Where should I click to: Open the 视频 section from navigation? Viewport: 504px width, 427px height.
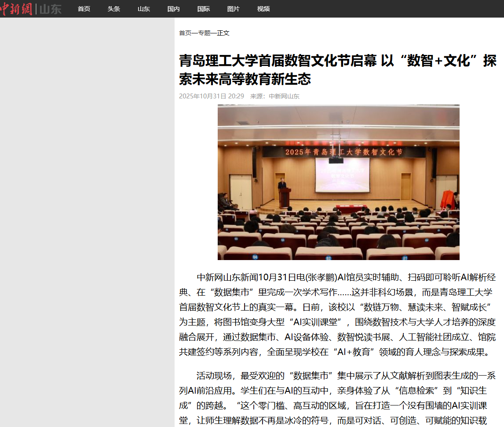[263, 9]
